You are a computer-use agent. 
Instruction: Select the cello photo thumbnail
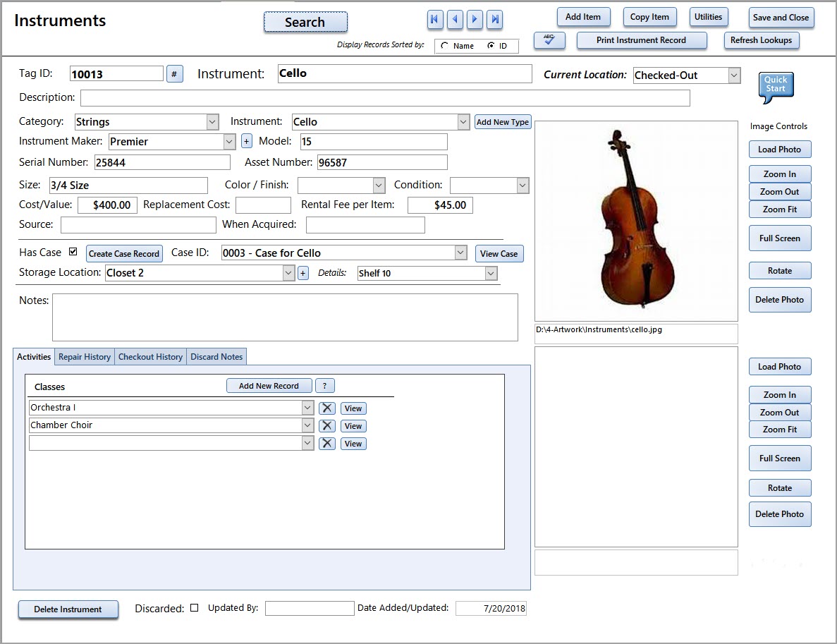[635, 219]
